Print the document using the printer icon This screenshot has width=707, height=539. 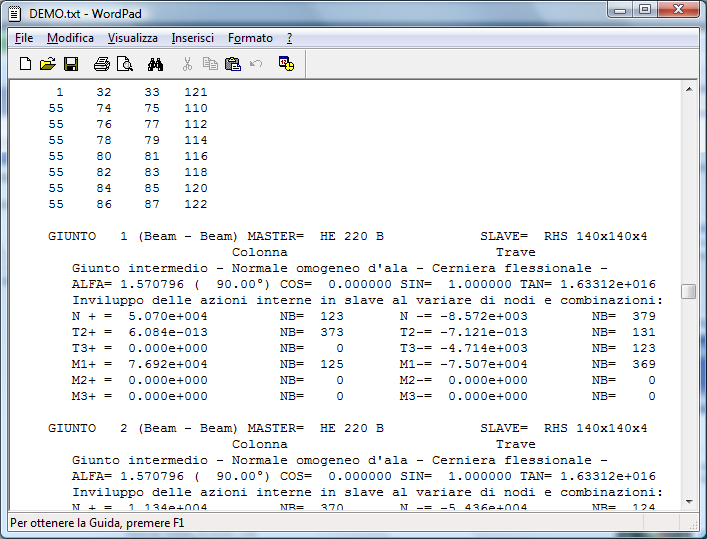tap(101, 64)
